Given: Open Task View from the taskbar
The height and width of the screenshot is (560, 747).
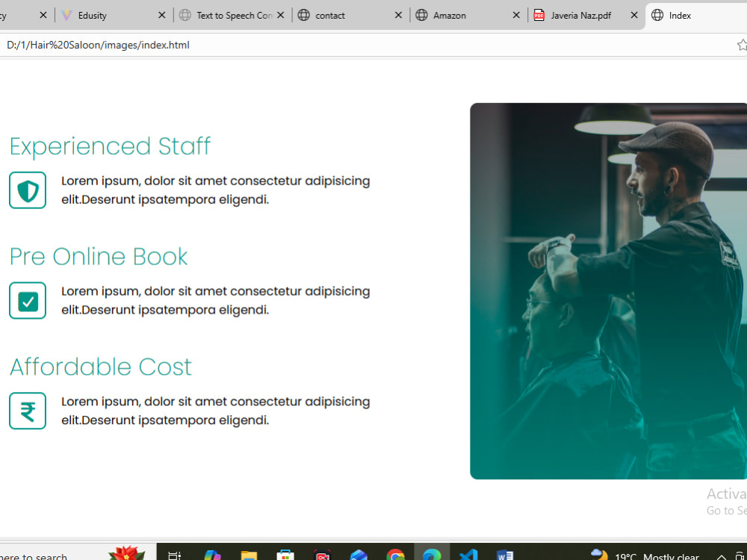Looking at the screenshot, I should pos(175,556).
